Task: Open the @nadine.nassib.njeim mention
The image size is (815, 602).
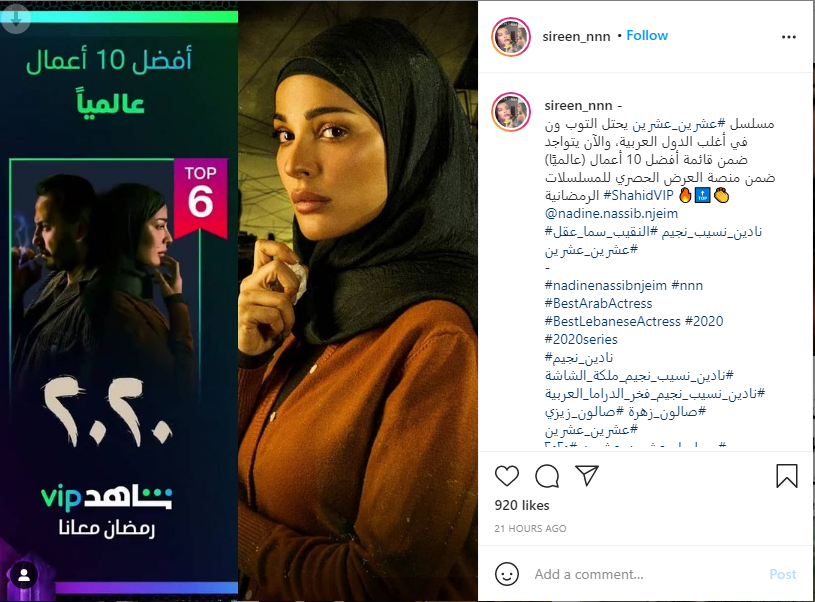Action: click(611, 214)
